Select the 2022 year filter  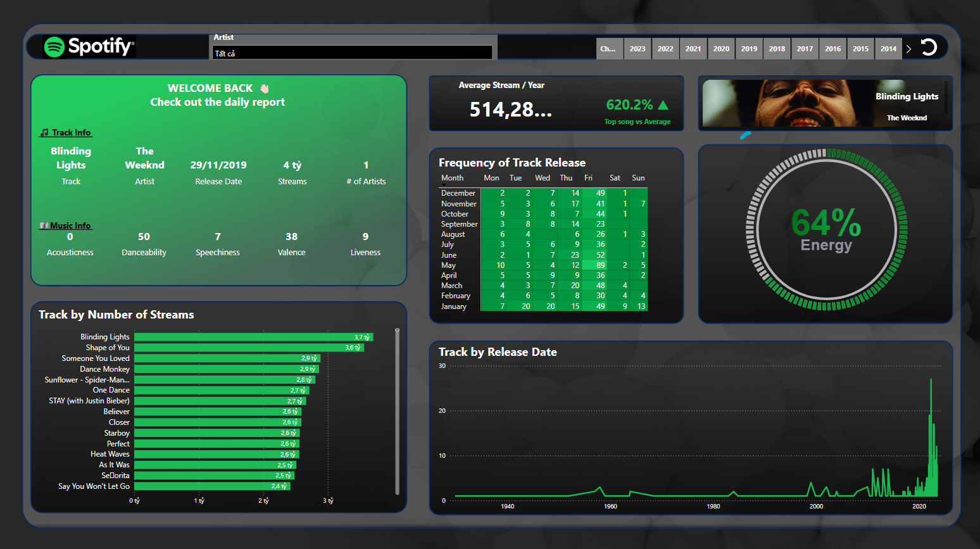click(x=665, y=49)
